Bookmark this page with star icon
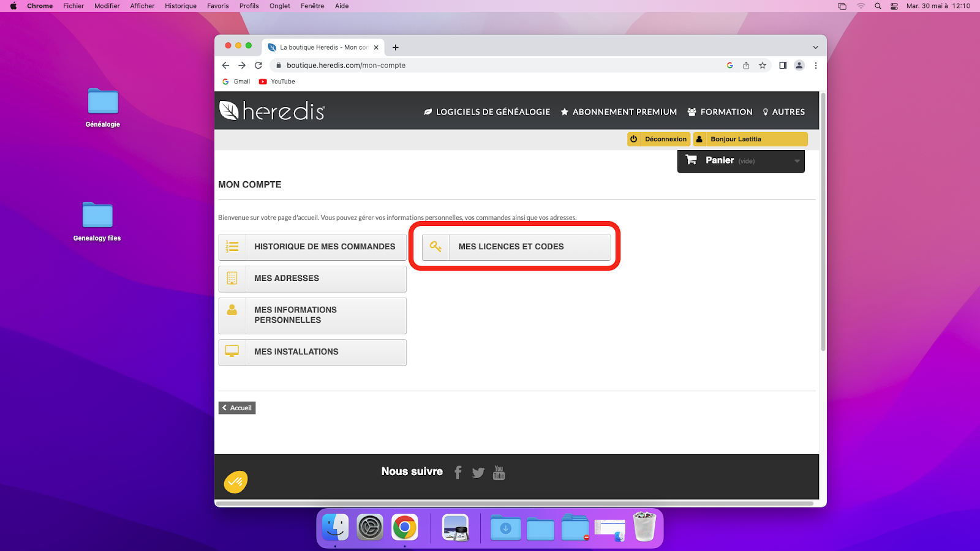The width and height of the screenshot is (980, 551). [x=763, y=66]
